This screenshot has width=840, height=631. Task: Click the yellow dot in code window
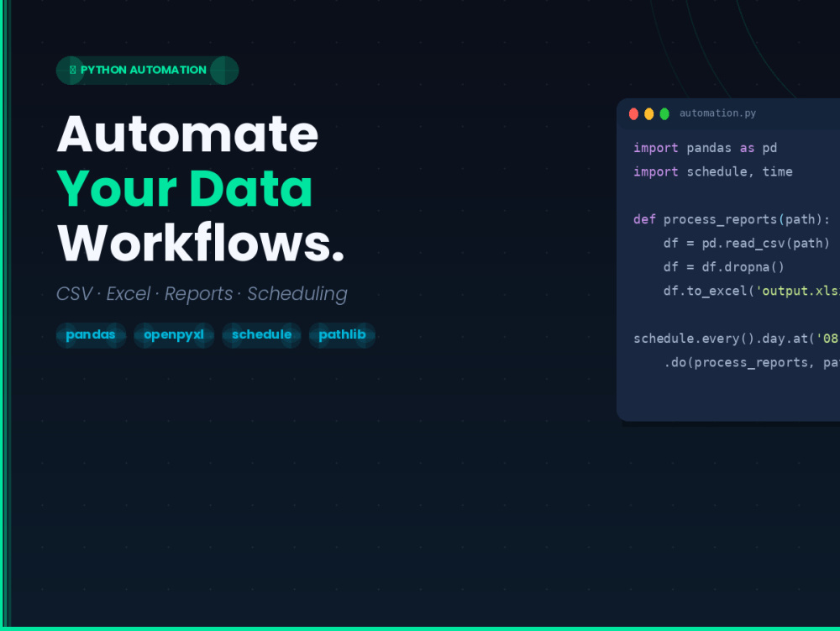coord(648,113)
